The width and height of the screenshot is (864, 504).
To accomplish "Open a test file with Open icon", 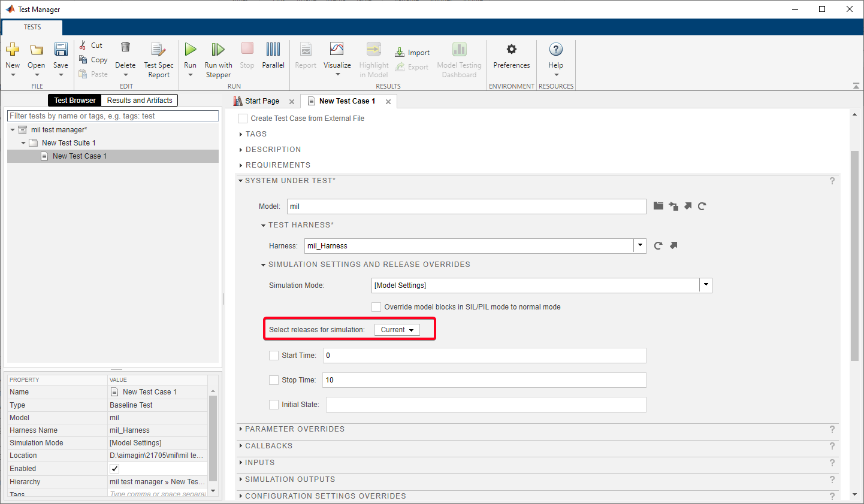I will pos(37,49).
